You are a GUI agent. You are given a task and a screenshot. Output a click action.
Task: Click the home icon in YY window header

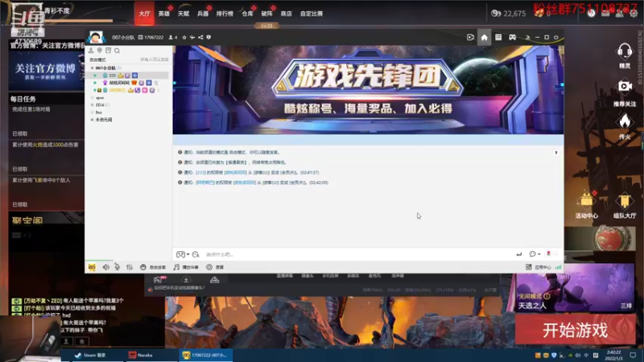[x=485, y=37]
